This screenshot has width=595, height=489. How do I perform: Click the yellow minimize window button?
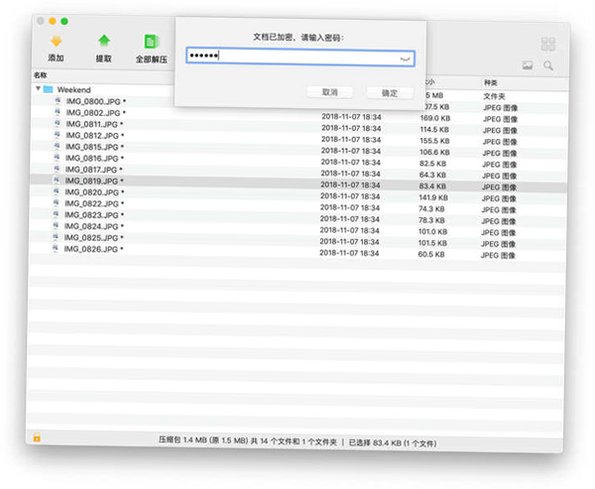pyautogui.click(x=52, y=21)
